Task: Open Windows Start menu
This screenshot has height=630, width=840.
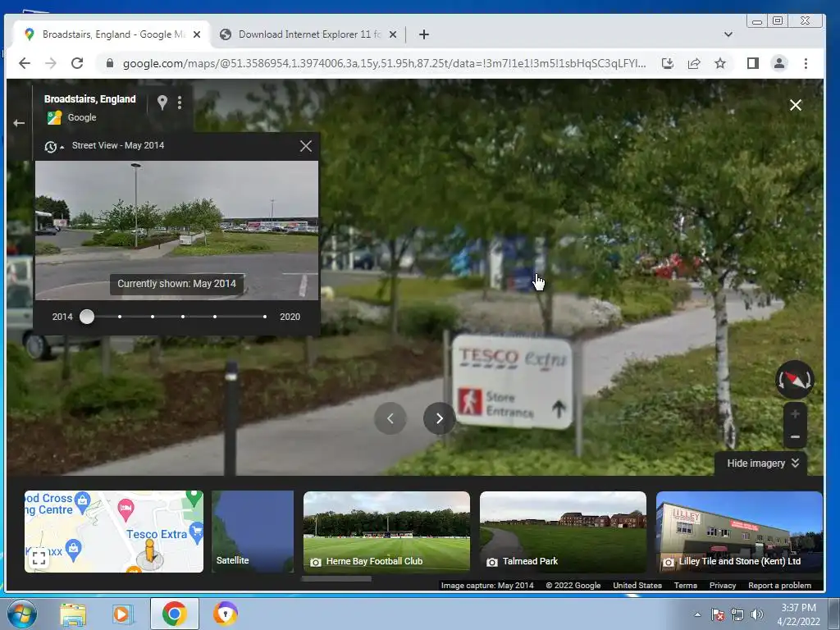Action: [21, 614]
